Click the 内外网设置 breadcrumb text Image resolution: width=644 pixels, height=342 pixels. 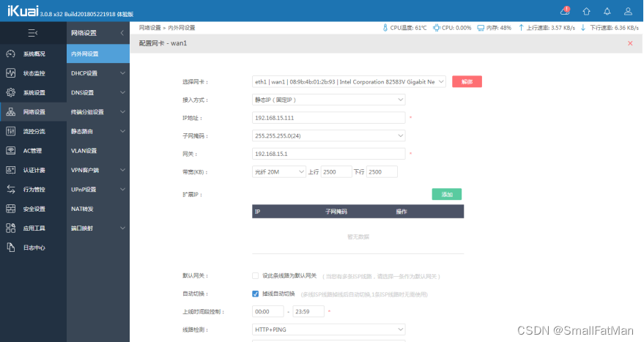pyautogui.click(x=182, y=28)
